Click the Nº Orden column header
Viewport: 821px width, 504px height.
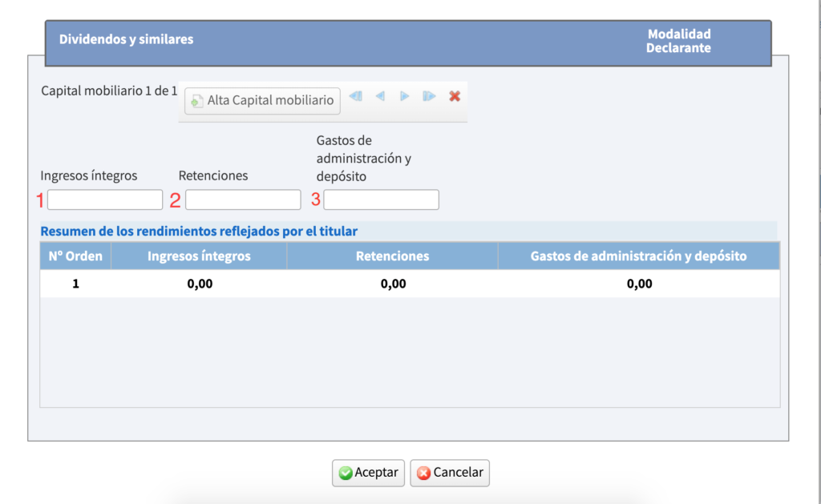click(x=75, y=256)
